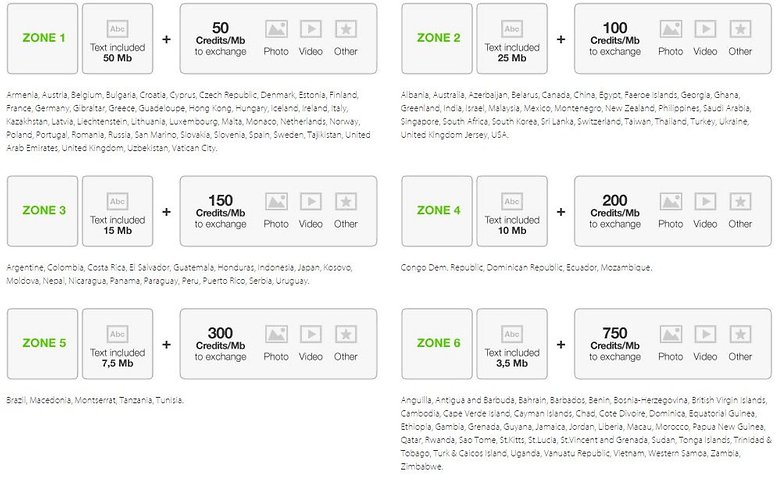Select the ZONE 2 box
The image size is (782, 484).
click(437, 38)
